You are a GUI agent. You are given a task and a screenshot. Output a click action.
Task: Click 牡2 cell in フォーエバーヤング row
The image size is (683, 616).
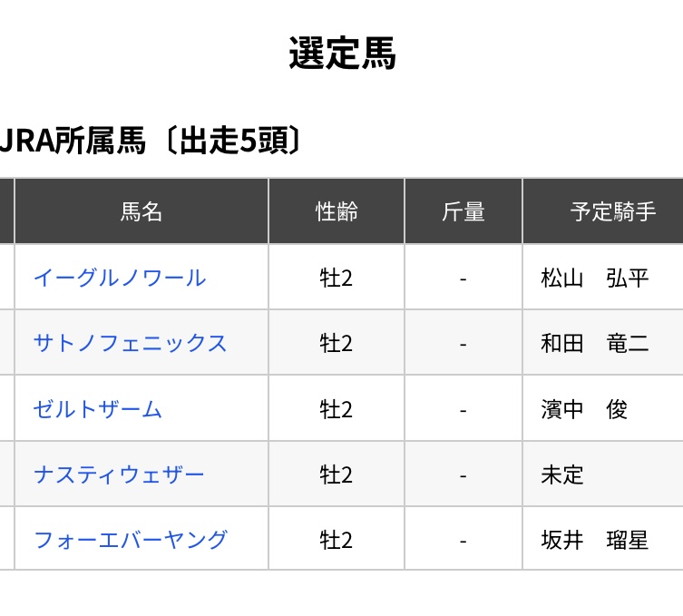point(337,540)
